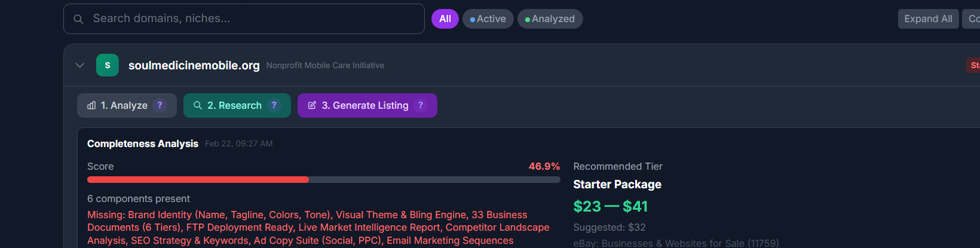Open the help question mark beside Generate Listing
The height and width of the screenshot is (248, 980).
421,106
